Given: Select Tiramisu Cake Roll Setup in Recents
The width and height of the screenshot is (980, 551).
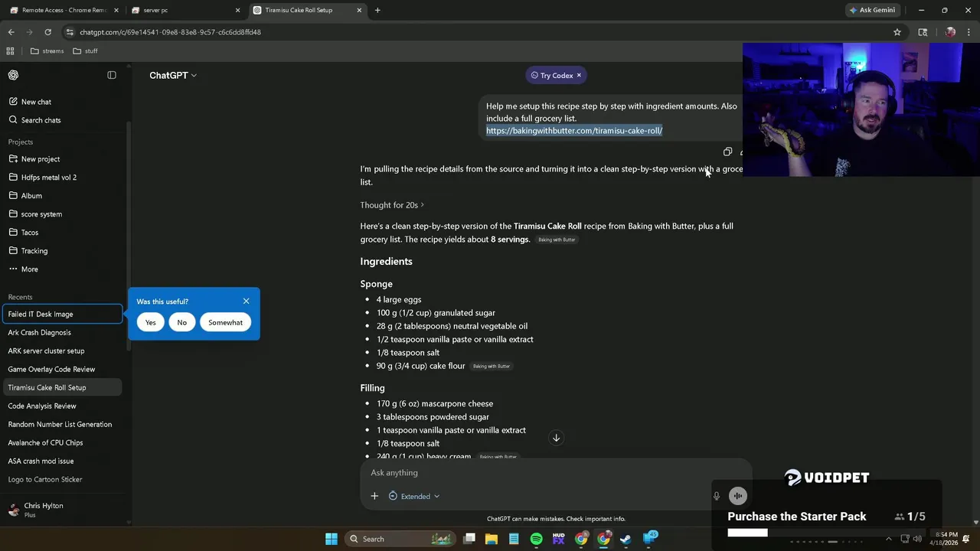Looking at the screenshot, I should coord(62,387).
